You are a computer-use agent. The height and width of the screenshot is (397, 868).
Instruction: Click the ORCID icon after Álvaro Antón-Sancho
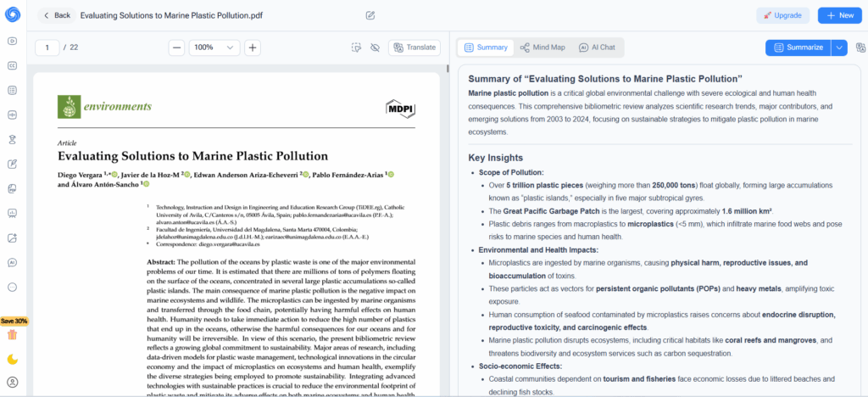coord(147,184)
